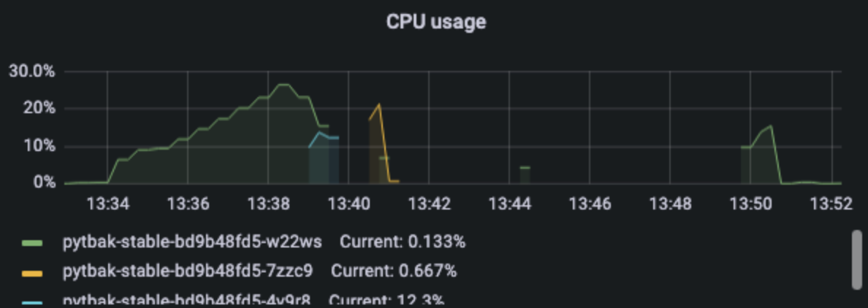Toggle the pytbak-stable-bd9b48fd5-4v9r8 legend series
The image size is (868, 308).
[x=186, y=300]
